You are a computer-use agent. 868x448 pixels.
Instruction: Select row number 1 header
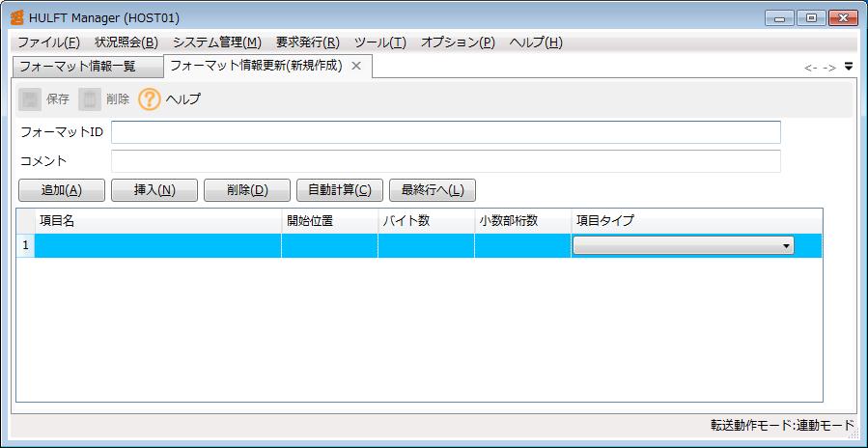pyautogui.click(x=25, y=245)
